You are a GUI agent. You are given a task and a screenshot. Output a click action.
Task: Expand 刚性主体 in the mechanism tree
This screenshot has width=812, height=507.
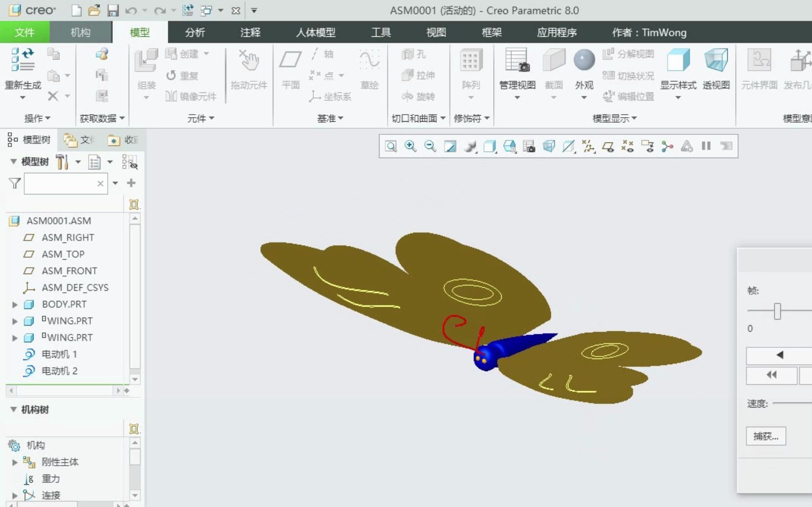(14, 462)
